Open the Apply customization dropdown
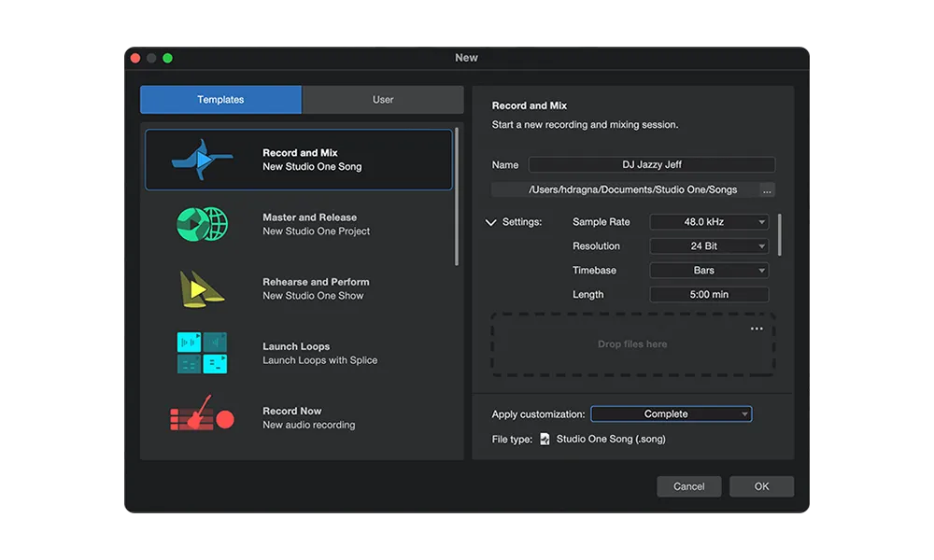Viewport: 934px width, 560px height. (672, 414)
